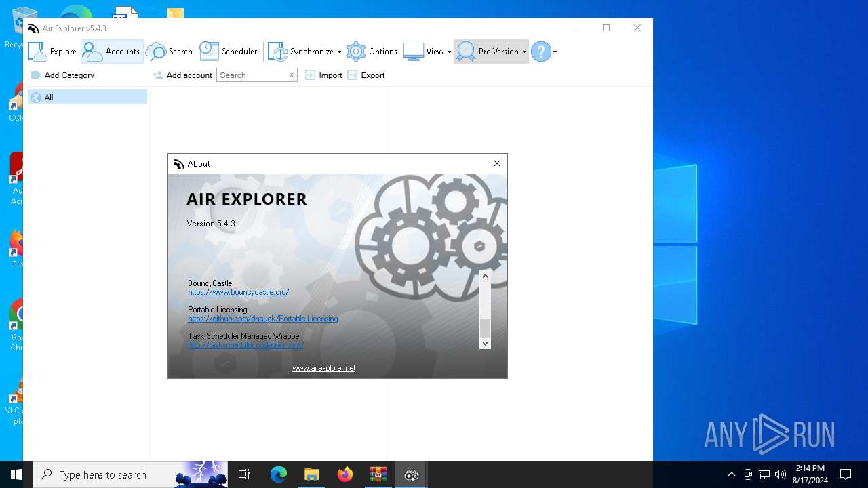
Task: Open Options with gear icon
Action: click(x=372, y=52)
